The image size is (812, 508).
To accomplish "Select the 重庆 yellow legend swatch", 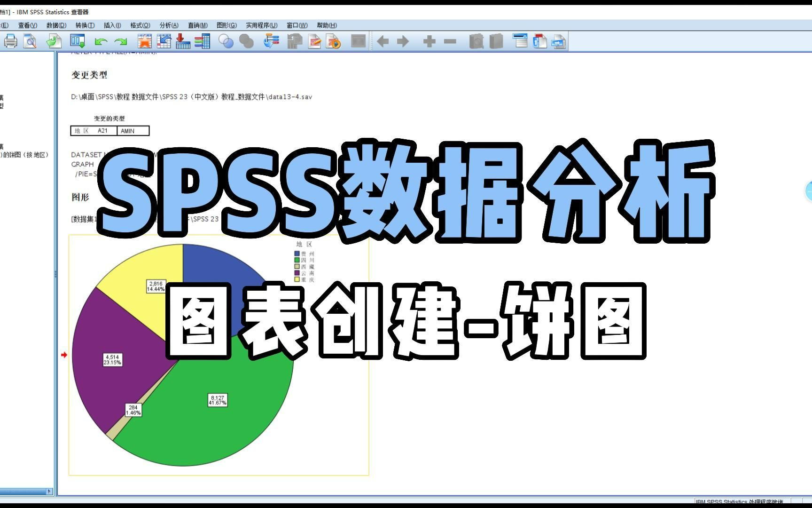I will [x=297, y=279].
